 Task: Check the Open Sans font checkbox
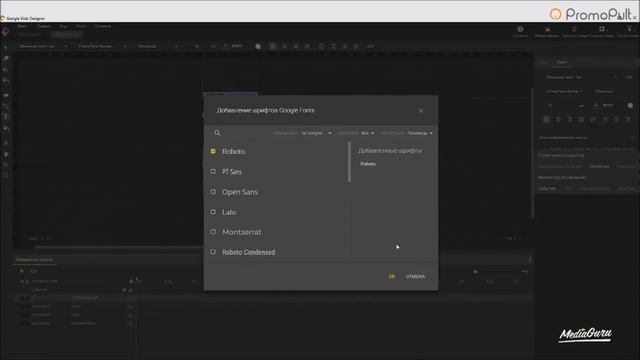[213, 191]
